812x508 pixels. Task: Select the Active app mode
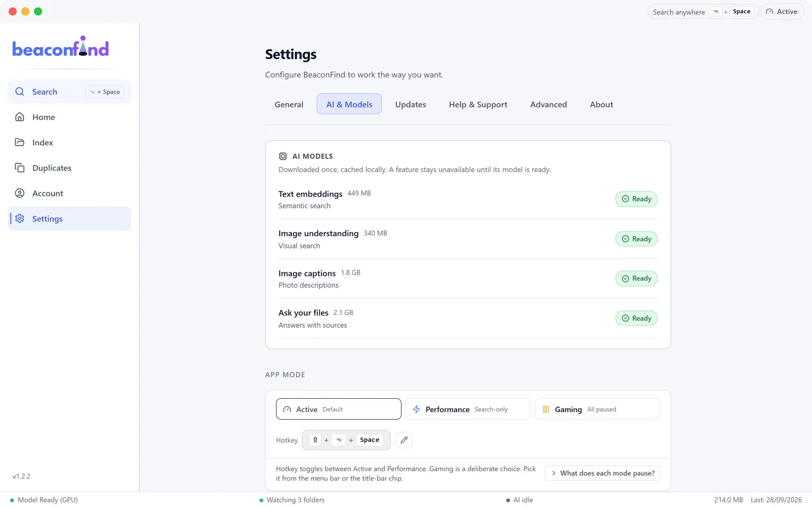pyautogui.click(x=339, y=409)
